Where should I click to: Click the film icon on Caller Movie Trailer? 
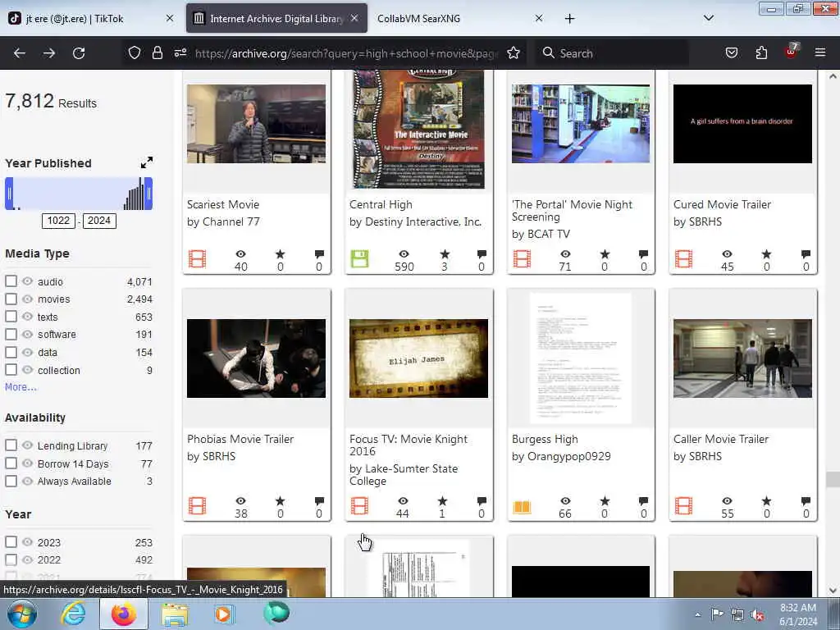[683, 506]
